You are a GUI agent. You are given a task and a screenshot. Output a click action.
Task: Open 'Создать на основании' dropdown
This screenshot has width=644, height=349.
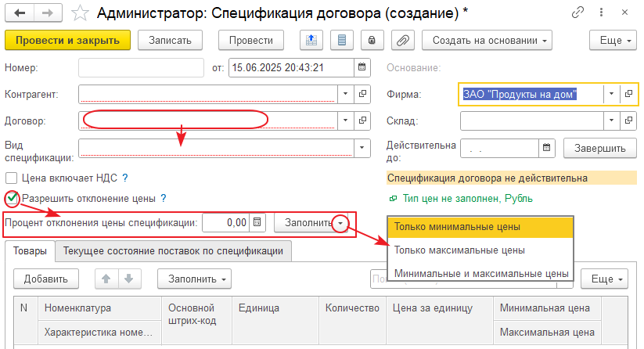(487, 40)
